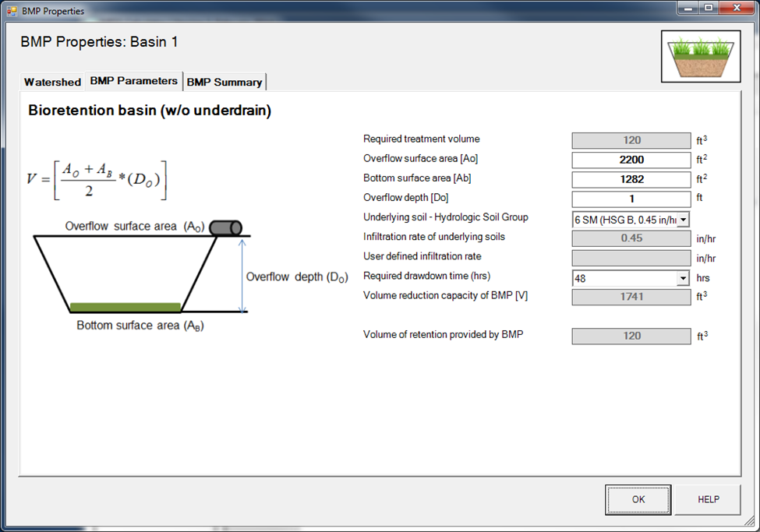Click the BMP Properties window icon in title bar

point(12,11)
